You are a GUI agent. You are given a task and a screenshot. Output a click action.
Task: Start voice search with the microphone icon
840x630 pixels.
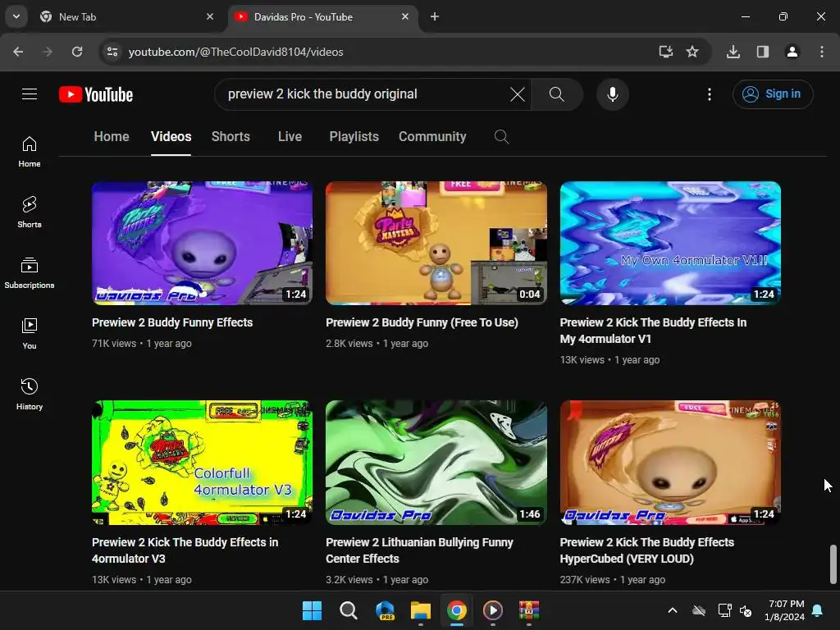(x=612, y=94)
